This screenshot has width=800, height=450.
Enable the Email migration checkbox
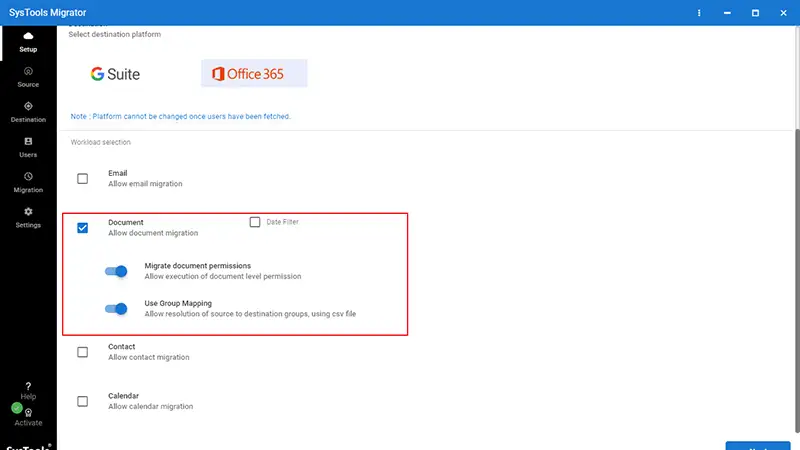pos(82,179)
